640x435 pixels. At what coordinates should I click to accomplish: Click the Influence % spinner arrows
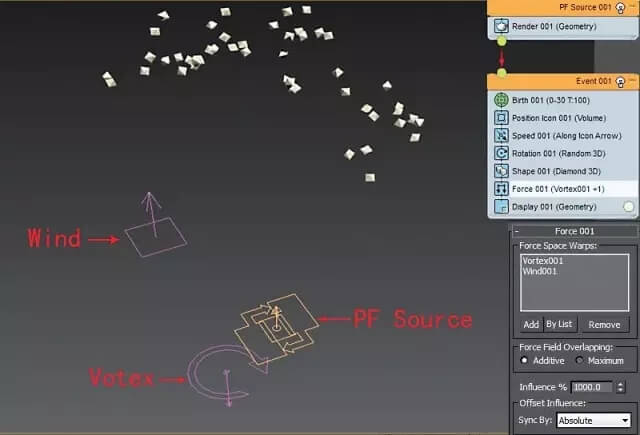620,387
